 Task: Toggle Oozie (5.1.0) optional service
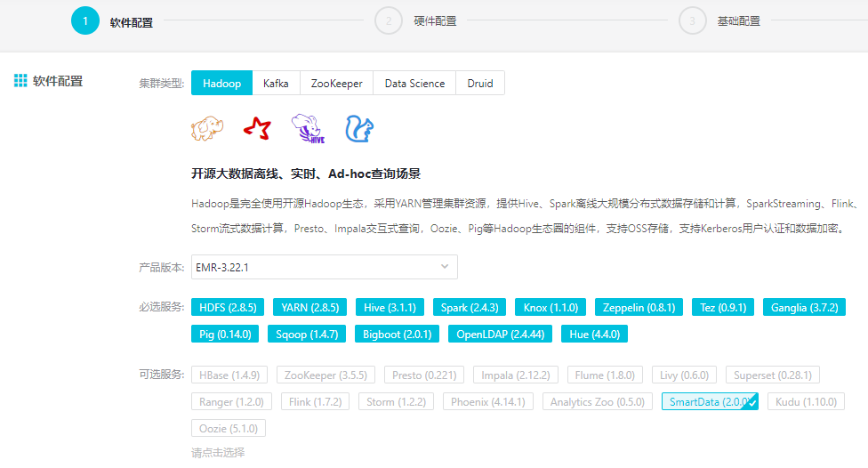click(x=228, y=428)
